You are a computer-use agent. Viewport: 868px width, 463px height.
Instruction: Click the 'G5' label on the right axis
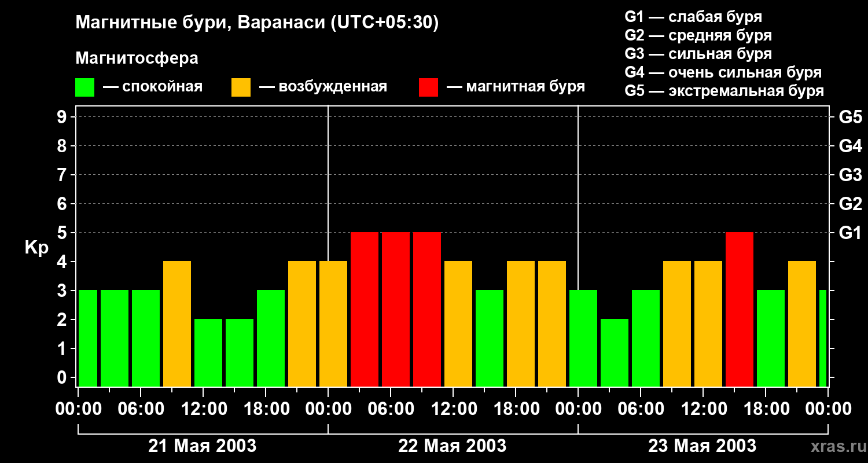pos(851,117)
